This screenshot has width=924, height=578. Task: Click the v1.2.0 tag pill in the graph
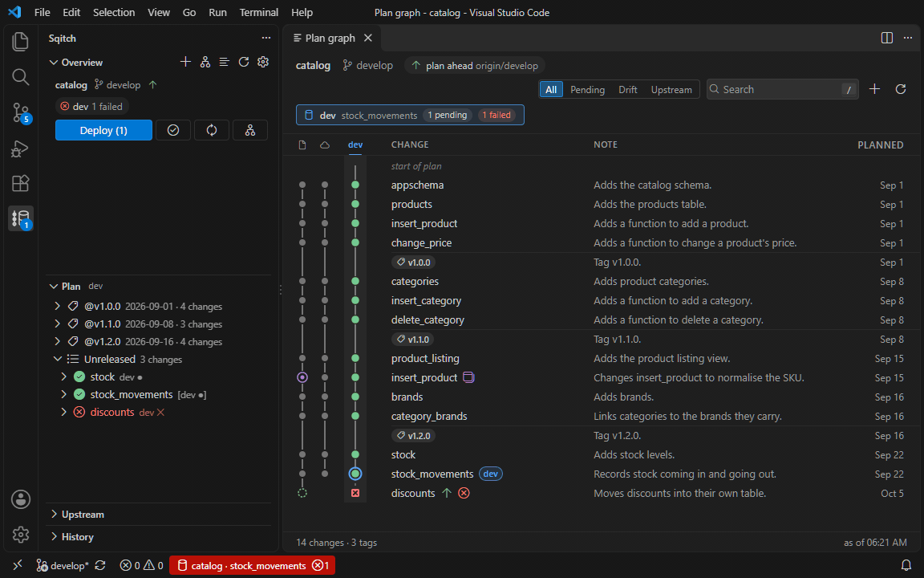[x=414, y=436]
